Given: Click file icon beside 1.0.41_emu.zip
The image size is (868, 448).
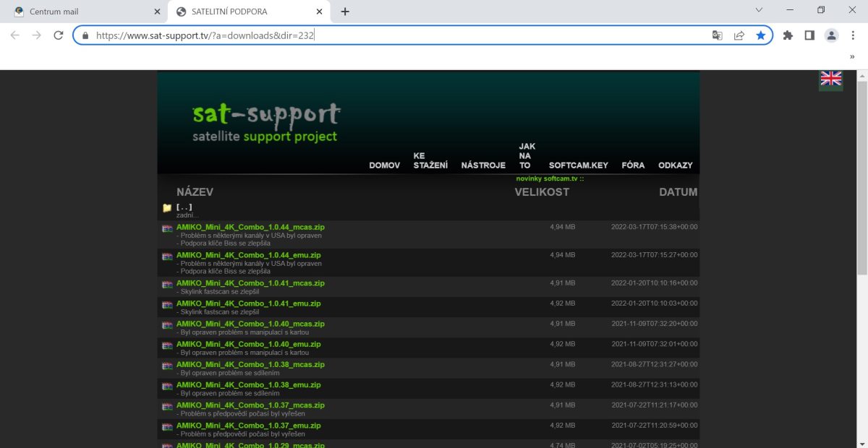Looking at the screenshot, I should tap(167, 304).
